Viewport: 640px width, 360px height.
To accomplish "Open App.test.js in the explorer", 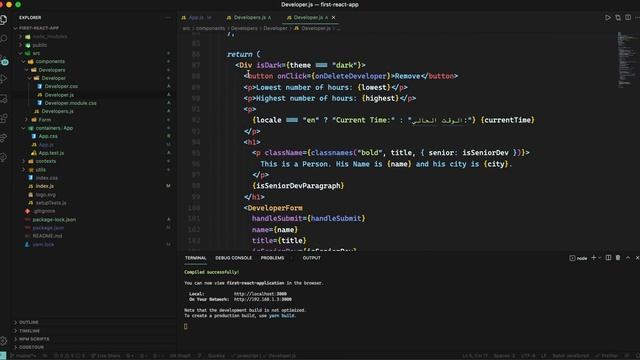I will tap(51, 153).
